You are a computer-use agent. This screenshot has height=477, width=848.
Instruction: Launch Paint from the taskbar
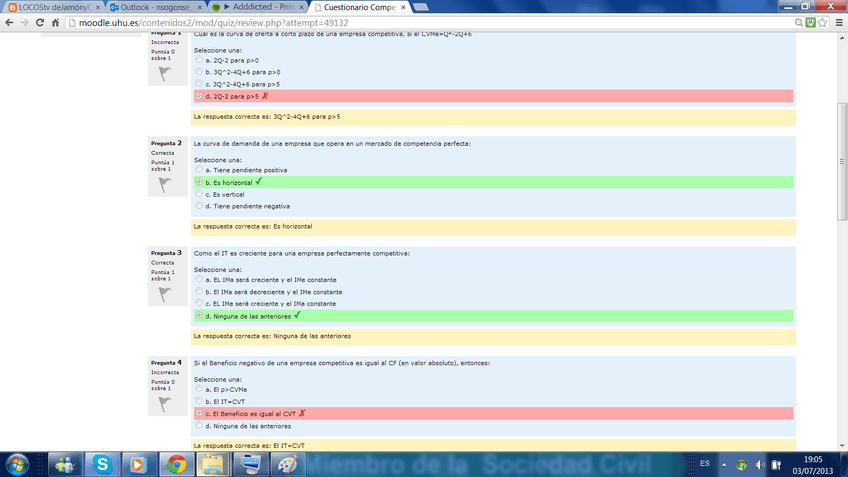click(x=286, y=464)
